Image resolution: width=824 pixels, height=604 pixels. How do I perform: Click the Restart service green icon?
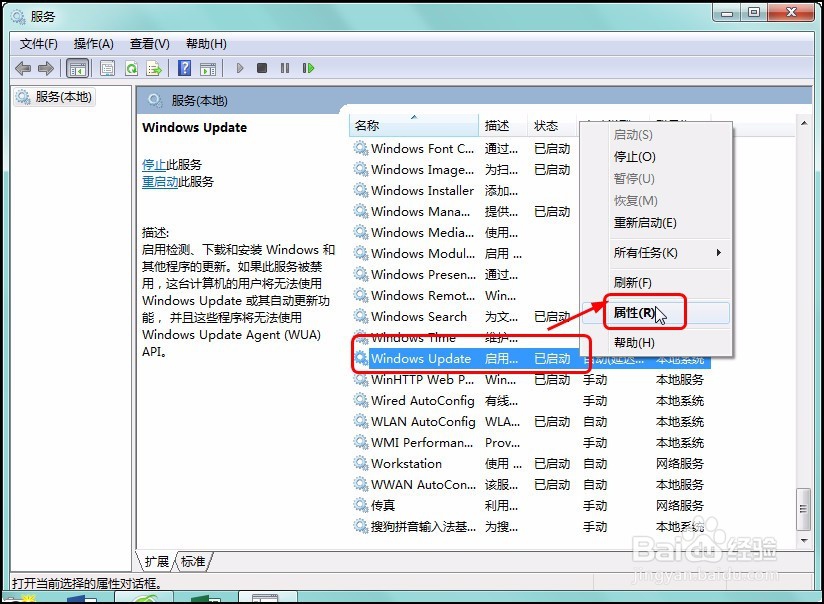pos(308,68)
